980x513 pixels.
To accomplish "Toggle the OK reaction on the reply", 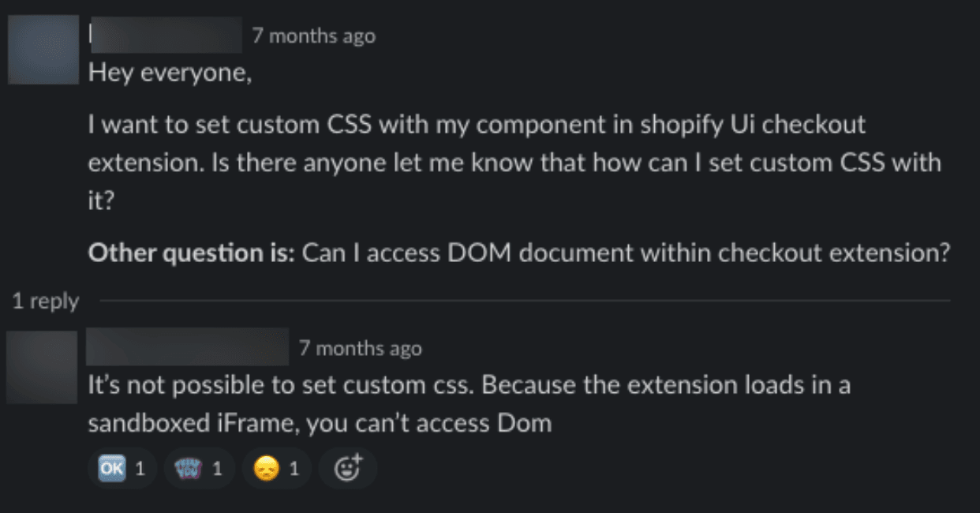I will [x=122, y=467].
